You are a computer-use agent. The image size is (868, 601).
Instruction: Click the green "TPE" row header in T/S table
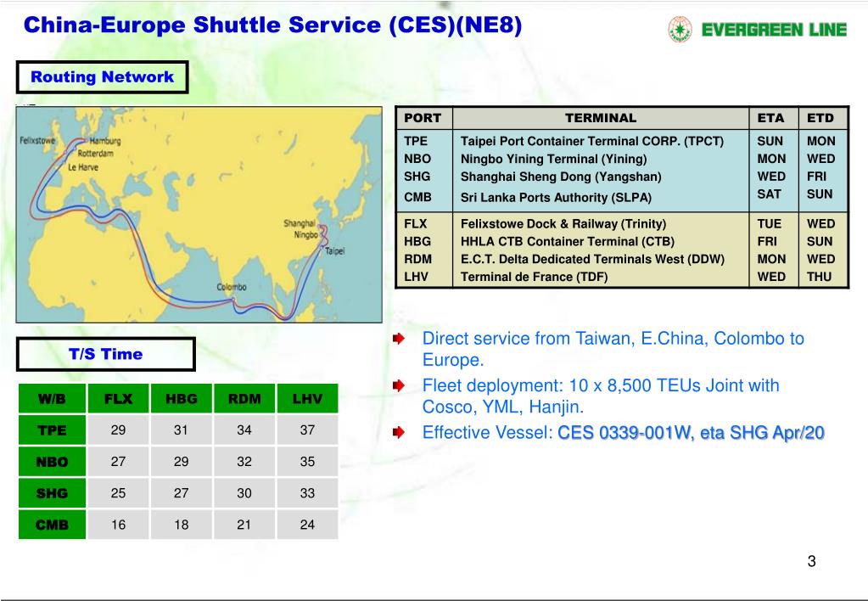pyautogui.click(x=52, y=430)
